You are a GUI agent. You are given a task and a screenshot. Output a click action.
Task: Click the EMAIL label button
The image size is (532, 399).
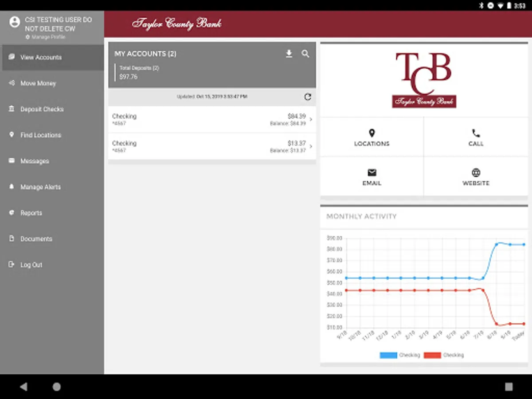pyautogui.click(x=372, y=183)
